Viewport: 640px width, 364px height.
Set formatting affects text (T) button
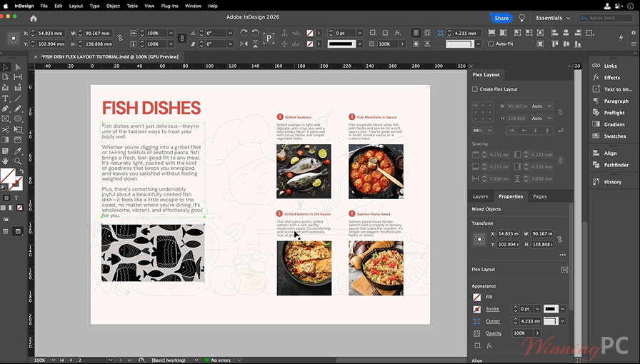[x=16, y=198]
